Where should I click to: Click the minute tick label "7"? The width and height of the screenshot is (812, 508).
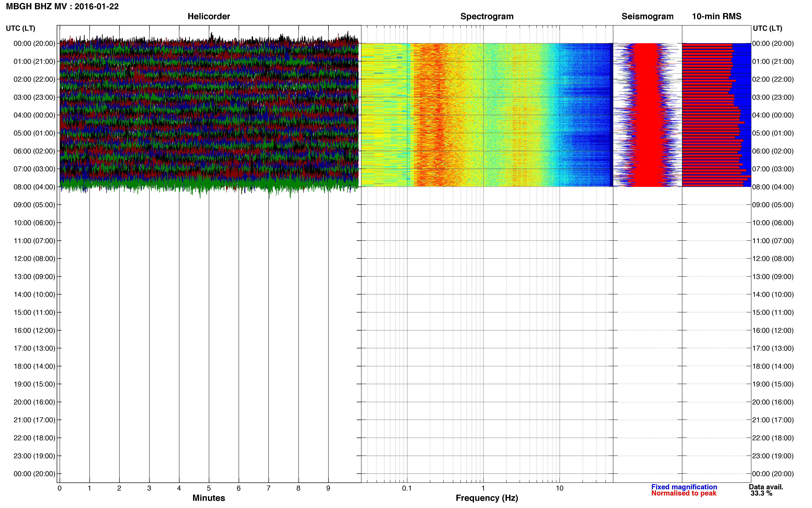click(269, 488)
